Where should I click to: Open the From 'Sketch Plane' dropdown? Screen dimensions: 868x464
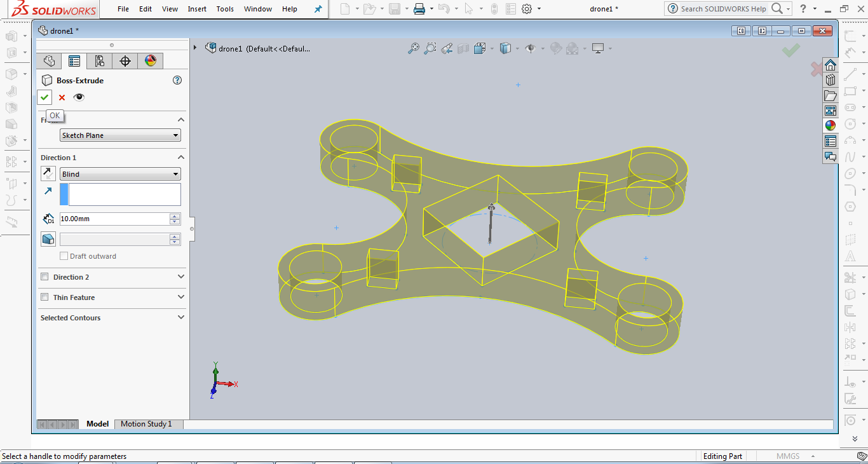point(120,135)
